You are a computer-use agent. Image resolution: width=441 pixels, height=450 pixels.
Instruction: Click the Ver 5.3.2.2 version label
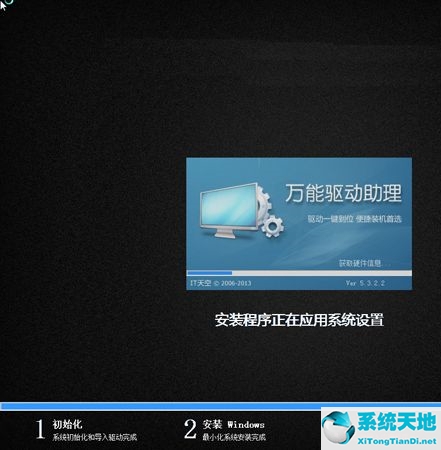point(365,283)
